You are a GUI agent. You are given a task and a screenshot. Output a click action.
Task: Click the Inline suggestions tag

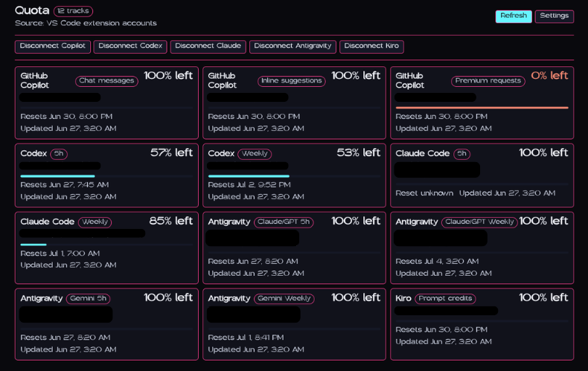tap(291, 80)
